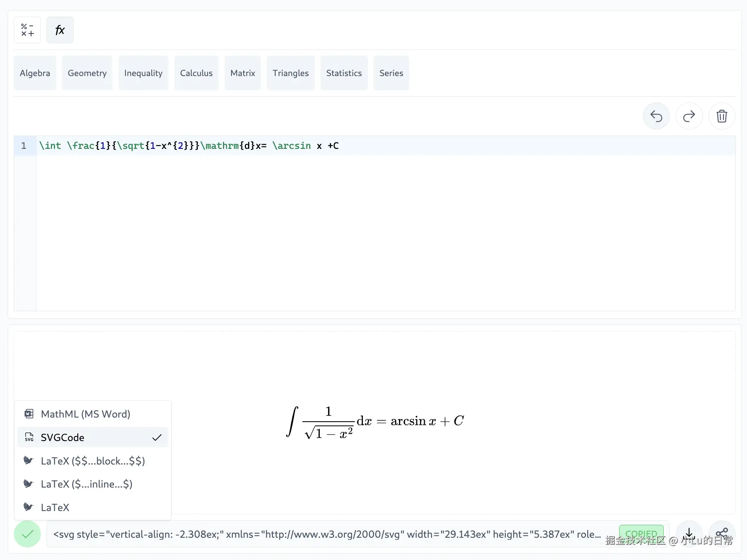Open the Statistics category
The image size is (747, 560).
[344, 73]
